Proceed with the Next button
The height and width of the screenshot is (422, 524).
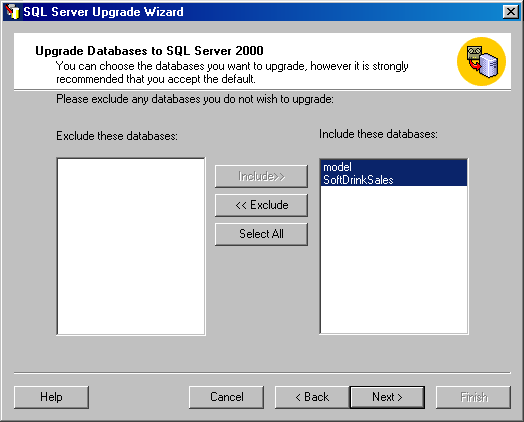point(387,397)
